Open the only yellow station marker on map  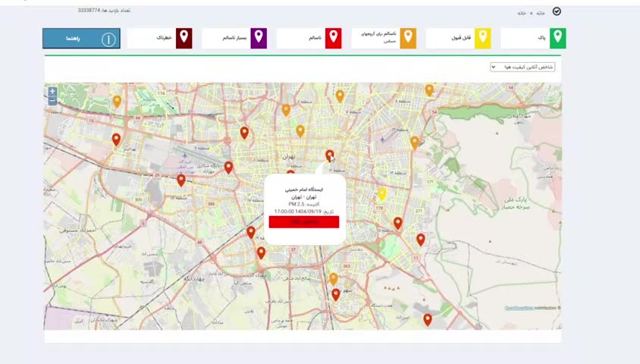click(382, 193)
